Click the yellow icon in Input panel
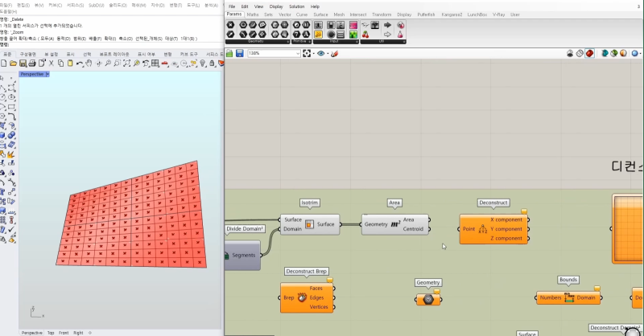The width and height of the screenshot is (644, 336). pyautogui.click(x=318, y=35)
